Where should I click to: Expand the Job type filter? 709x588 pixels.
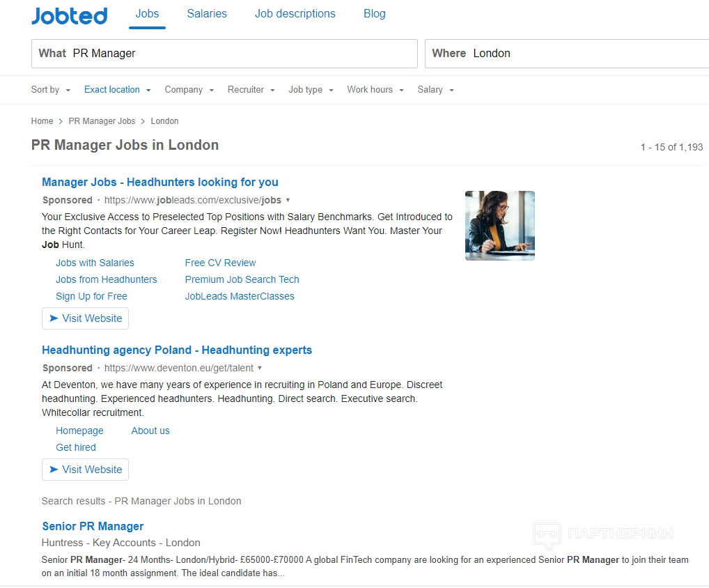pos(311,90)
